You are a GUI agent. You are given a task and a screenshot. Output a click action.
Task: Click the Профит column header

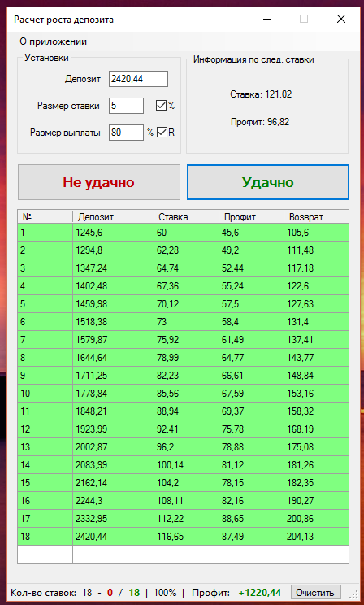tap(251, 217)
